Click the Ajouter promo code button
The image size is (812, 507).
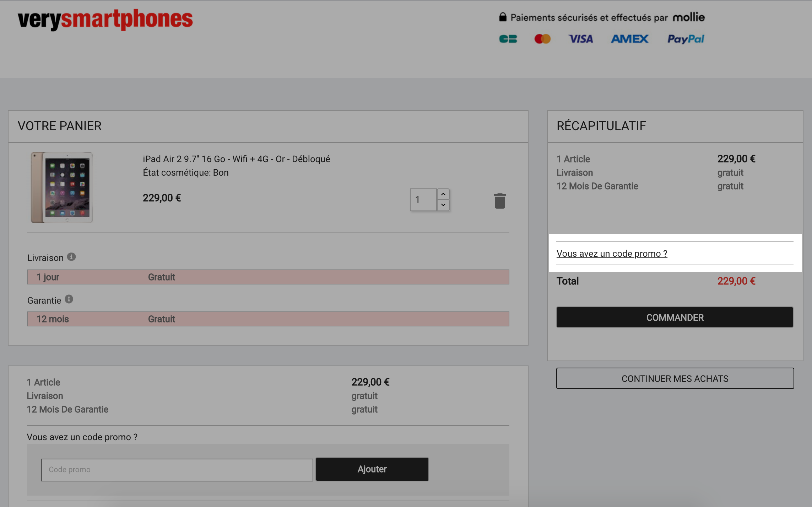[372, 469]
